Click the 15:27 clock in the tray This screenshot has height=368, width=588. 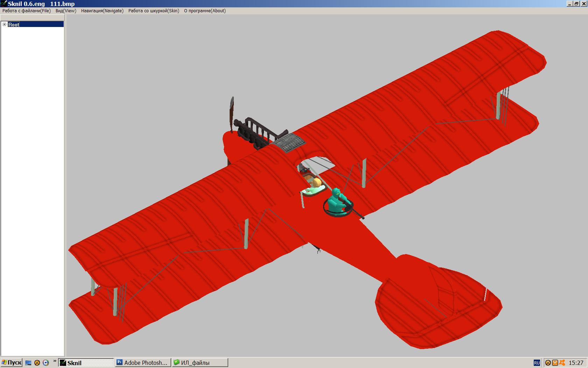click(576, 363)
